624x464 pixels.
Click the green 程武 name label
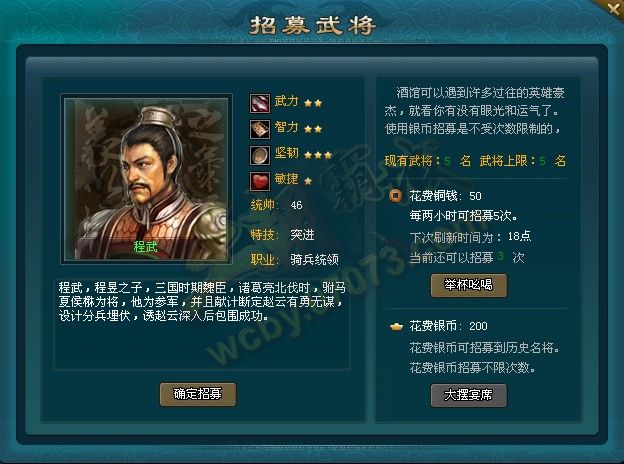[146, 247]
